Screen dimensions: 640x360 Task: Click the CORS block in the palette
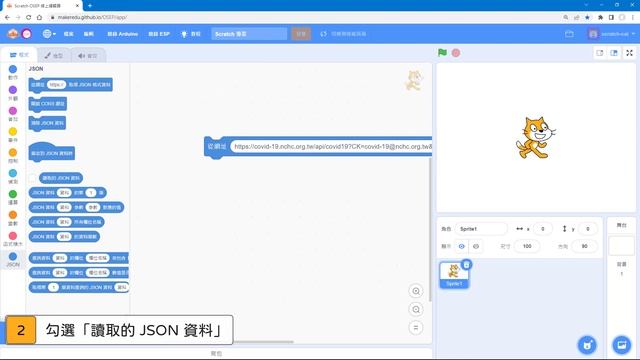48,104
